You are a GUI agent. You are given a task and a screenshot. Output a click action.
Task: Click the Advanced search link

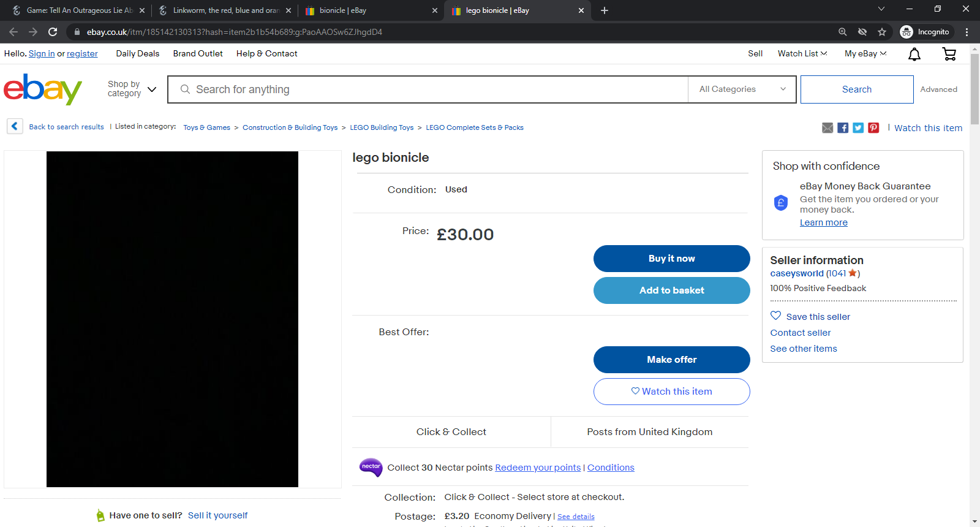938,89
